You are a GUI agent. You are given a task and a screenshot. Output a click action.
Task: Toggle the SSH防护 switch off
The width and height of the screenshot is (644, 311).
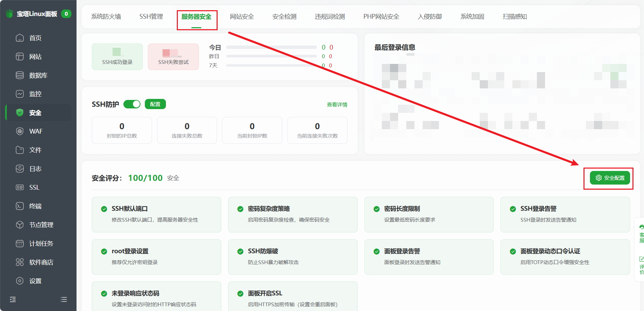pyautogui.click(x=132, y=104)
